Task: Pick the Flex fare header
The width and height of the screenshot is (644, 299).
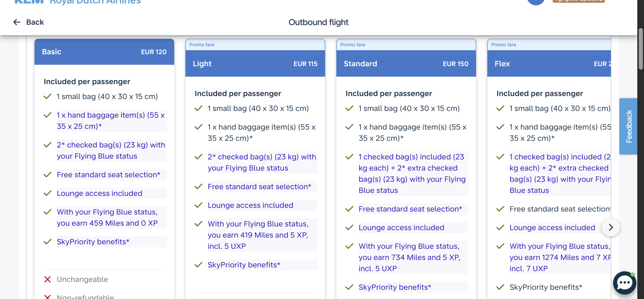Action: pos(549,64)
